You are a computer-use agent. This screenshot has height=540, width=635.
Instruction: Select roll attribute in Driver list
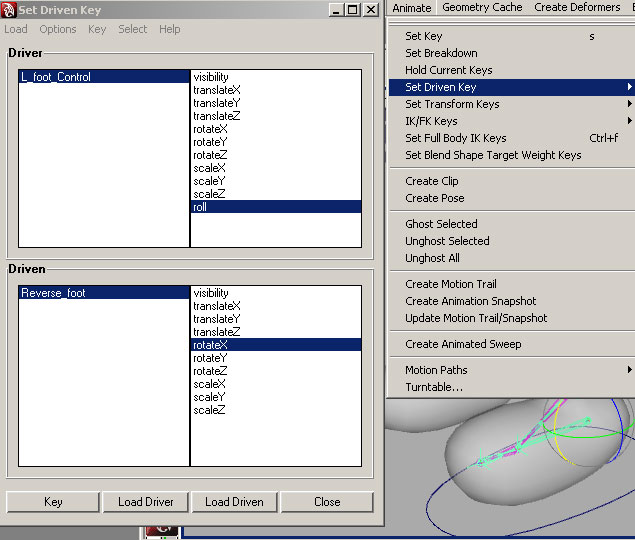coord(203,207)
